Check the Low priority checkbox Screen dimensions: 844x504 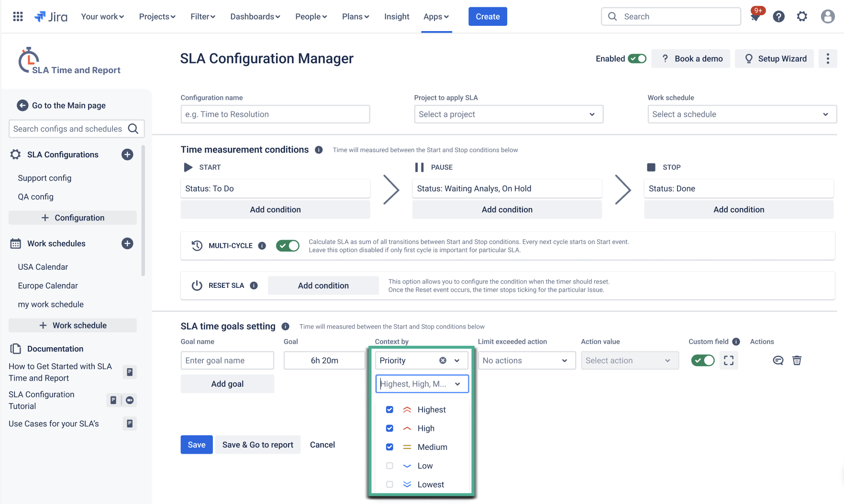tap(389, 466)
